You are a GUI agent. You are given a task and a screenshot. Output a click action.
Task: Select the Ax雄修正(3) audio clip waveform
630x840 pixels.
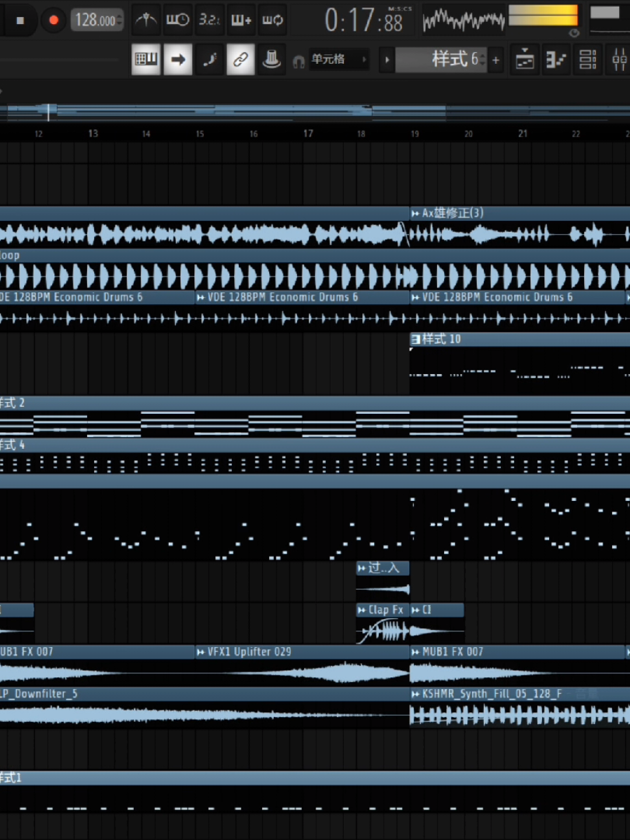(x=520, y=235)
